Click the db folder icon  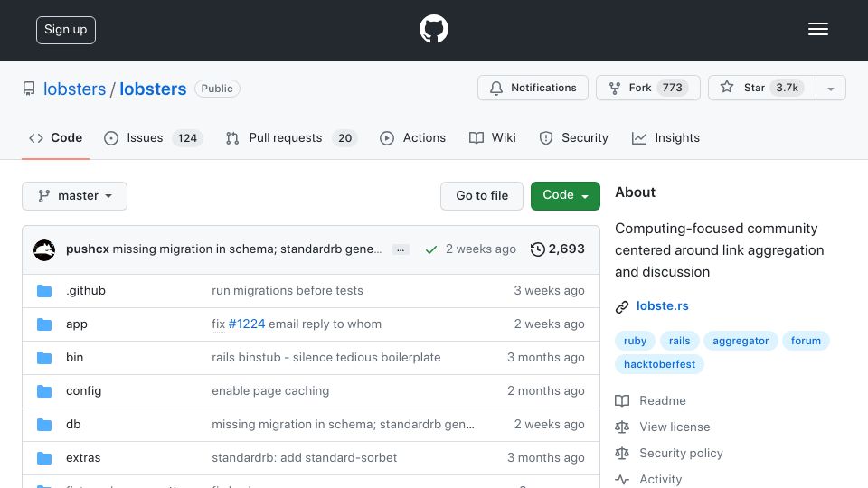point(44,425)
